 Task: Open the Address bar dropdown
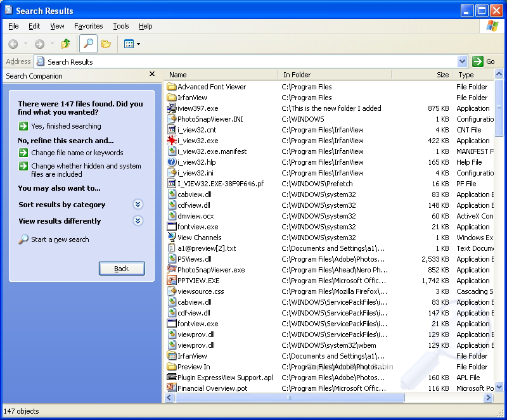462,61
